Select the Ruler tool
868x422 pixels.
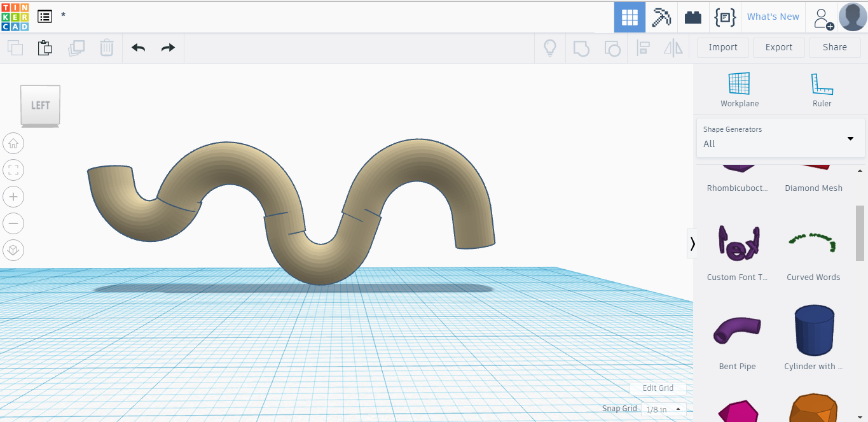point(822,90)
